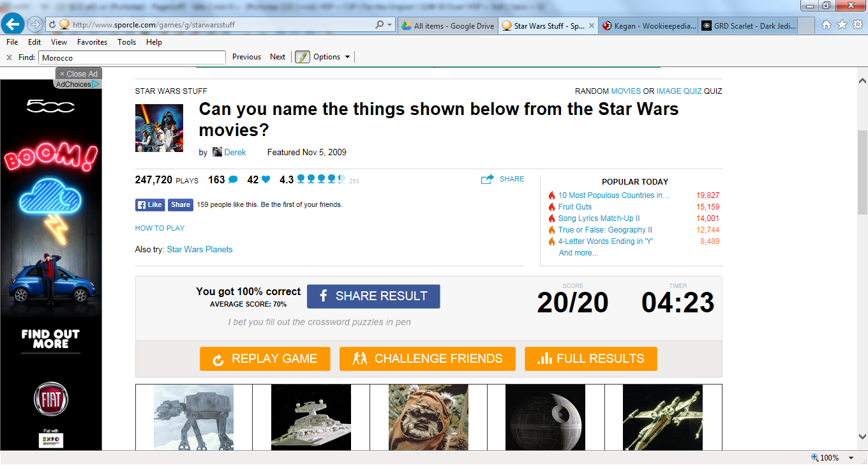Click the Find text input field
This screenshot has height=465, width=868.
click(132, 57)
